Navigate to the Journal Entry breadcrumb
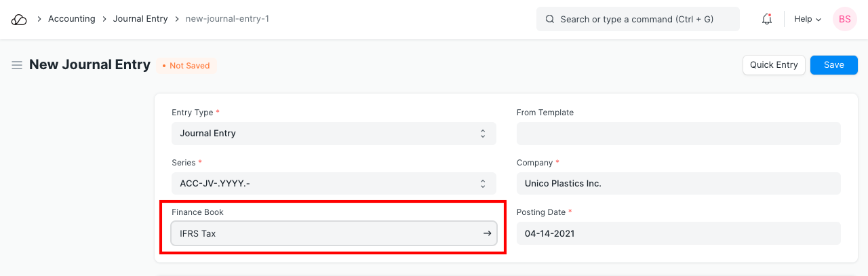 click(140, 19)
